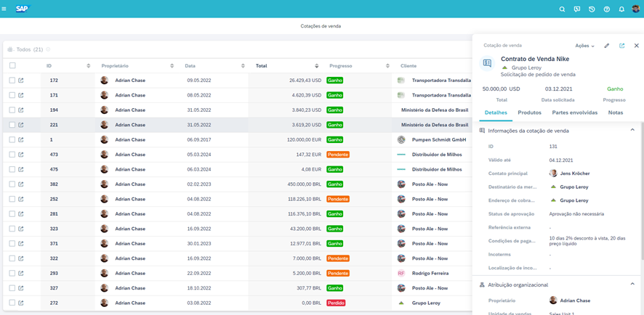The image size is (644, 315).
Task: Open Jens Kröcher contact link
Action: (x=575, y=173)
